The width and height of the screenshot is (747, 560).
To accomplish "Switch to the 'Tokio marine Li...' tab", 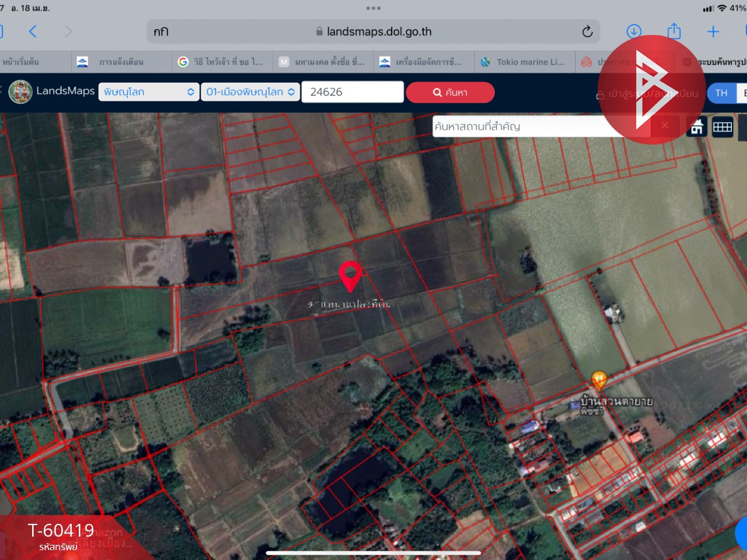I will pyautogui.click(x=525, y=62).
